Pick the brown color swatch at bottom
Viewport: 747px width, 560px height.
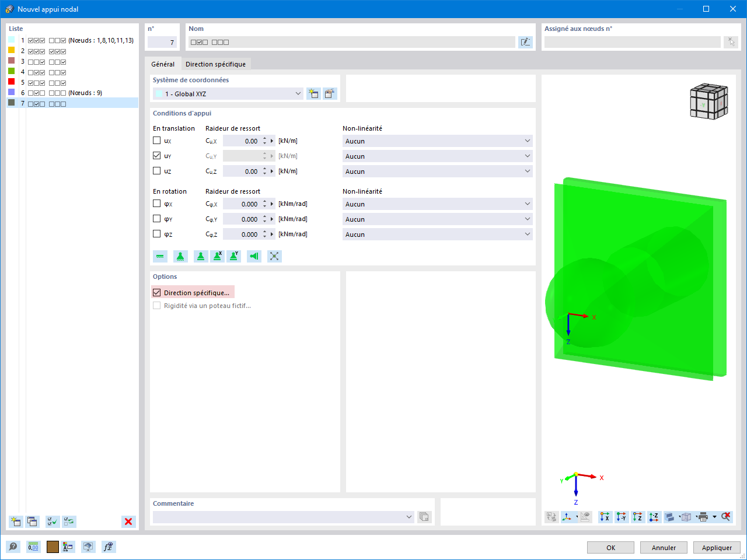53,547
